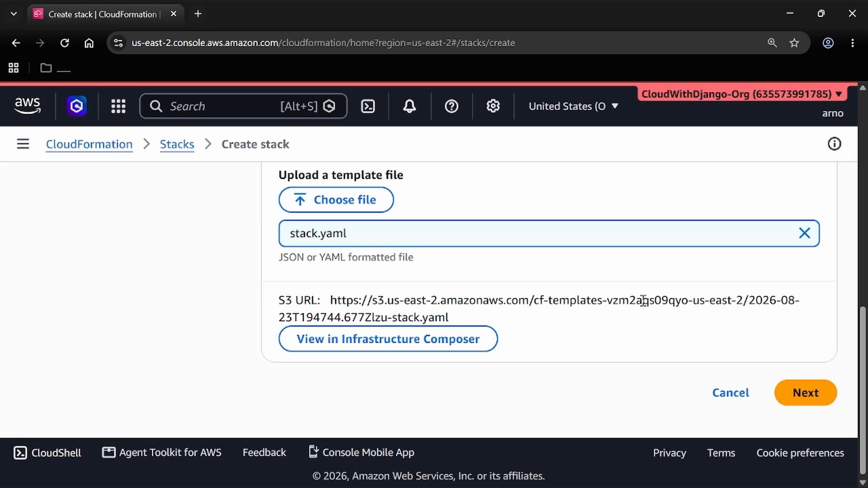Reload the page
This screenshot has height=488, width=868.
coord(65,43)
